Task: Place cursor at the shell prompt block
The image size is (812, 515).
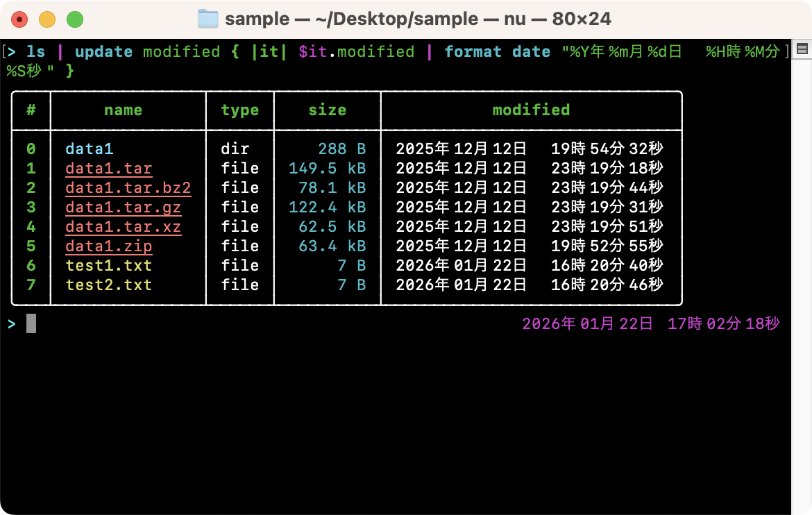Action: (x=31, y=323)
